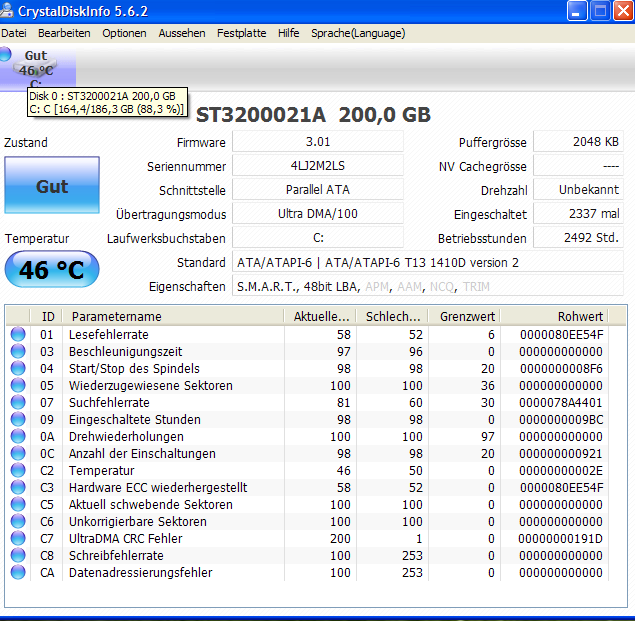The image size is (635, 621).
Task: Click the Seriennummer field 4LJ2M2LS
Action: (318, 166)
